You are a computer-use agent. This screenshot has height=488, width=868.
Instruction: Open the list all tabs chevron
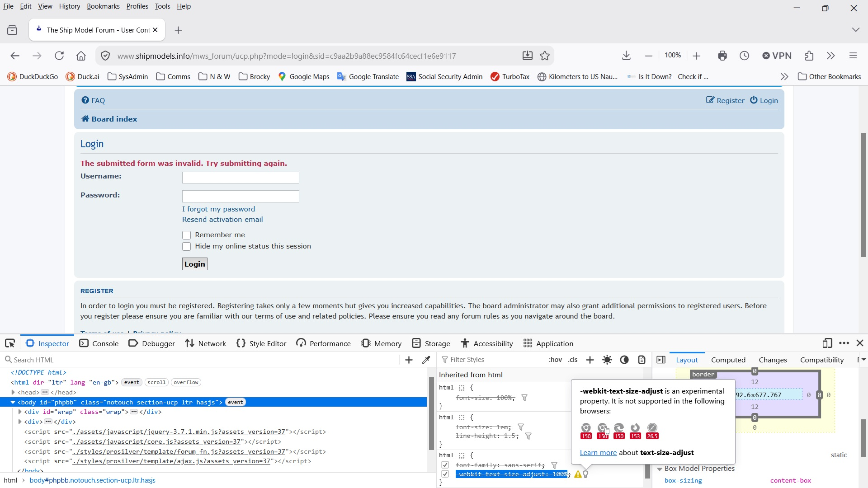click(855, 30)
